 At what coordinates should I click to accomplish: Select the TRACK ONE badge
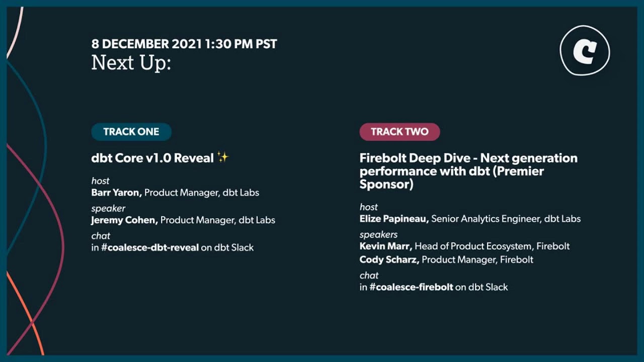pos(131,132)
